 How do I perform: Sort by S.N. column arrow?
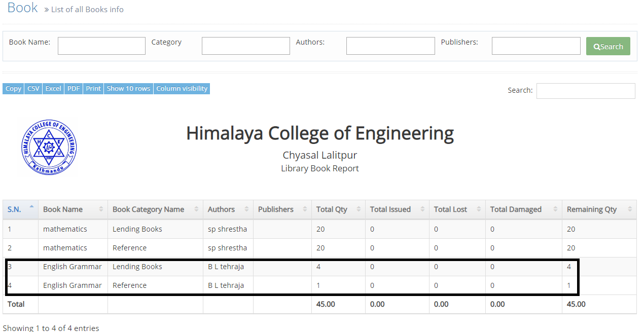click(31, 207)
